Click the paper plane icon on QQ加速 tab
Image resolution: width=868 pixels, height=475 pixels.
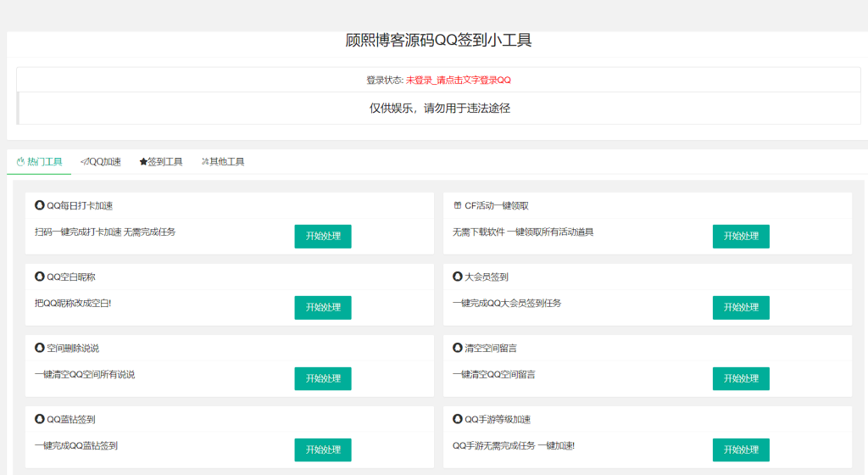[85, 162]
